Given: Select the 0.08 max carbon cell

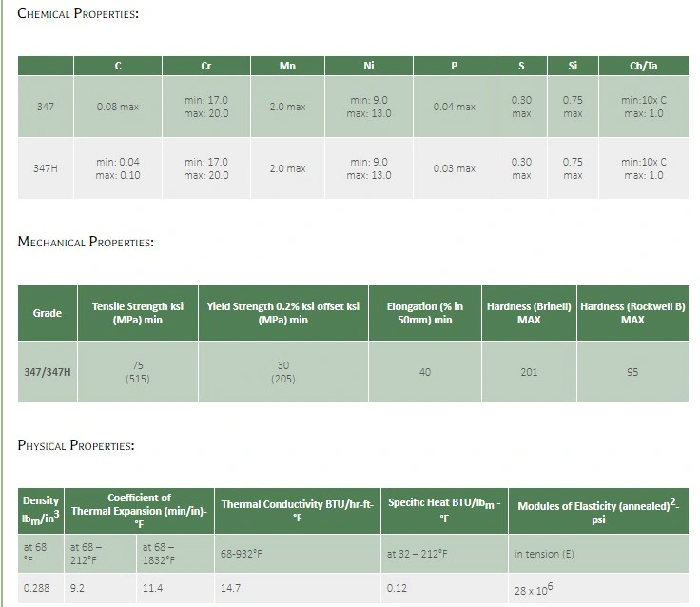Looking at the screenshot, I should pyautogui.click(x=118, y=107).
